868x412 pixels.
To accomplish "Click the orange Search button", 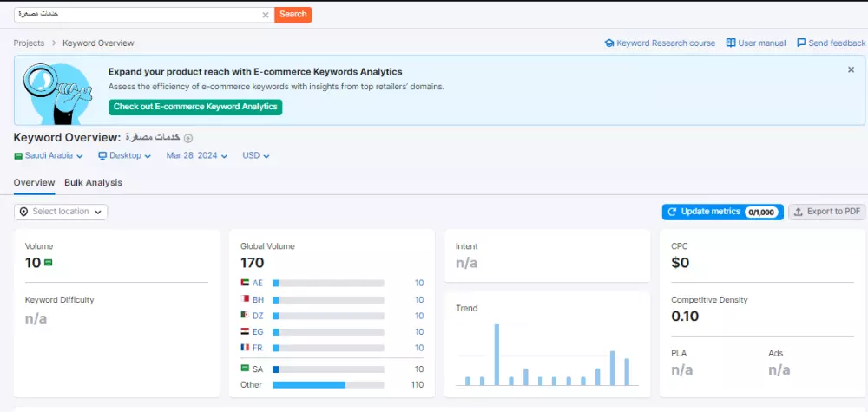I will point(293,15).
